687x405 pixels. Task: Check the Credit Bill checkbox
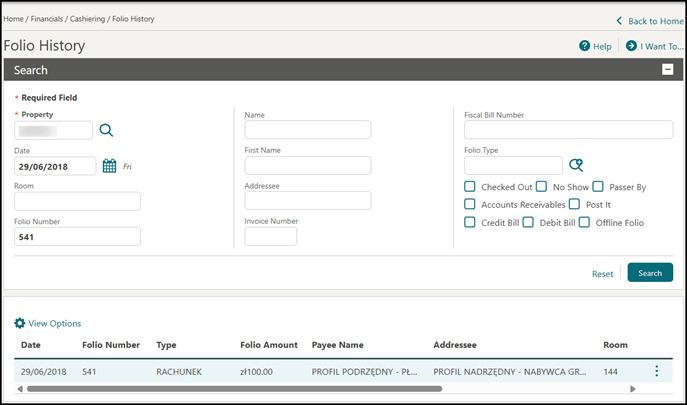click(470, 222)
